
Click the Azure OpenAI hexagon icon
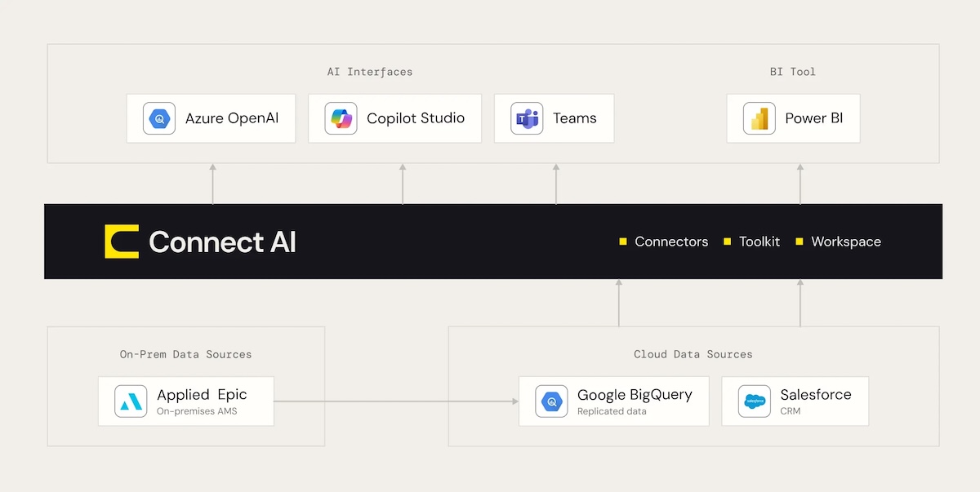click(x=159, y=118)
